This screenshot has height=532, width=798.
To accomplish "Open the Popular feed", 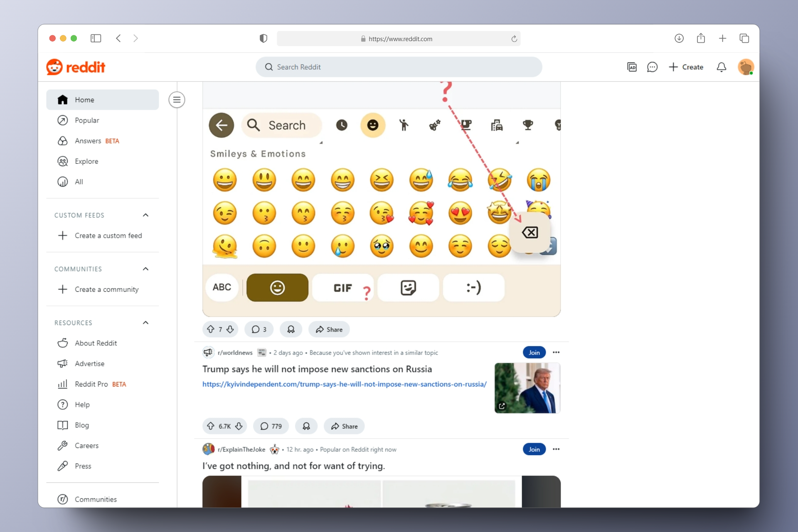I will 103,120.
